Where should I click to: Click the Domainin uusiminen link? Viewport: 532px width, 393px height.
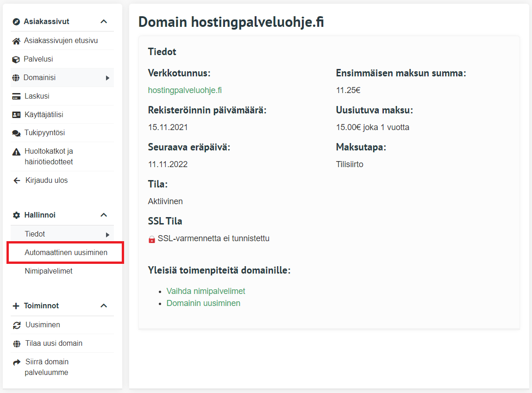[203, 303]
